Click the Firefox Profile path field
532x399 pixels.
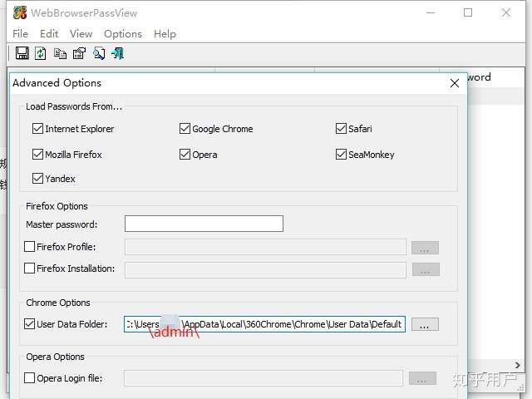pyautogui.click(x=265, y=247)
